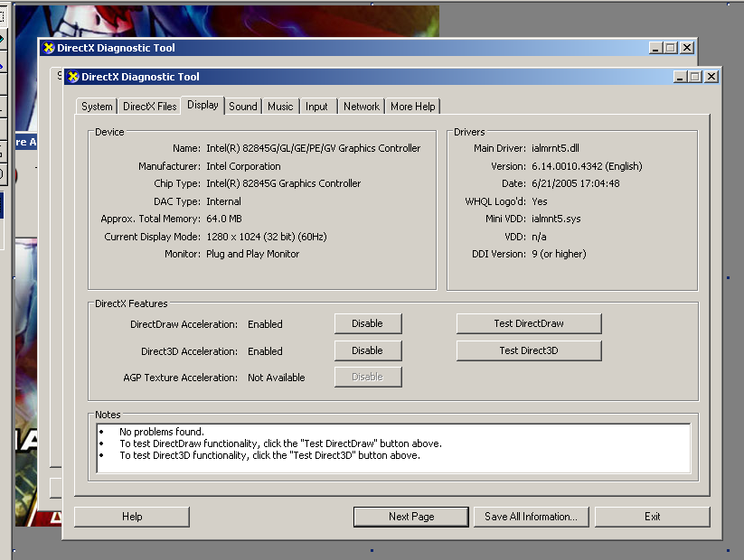The height and width of the screenshot is (560, 744).
Task: Click inside the Notes text box
Action: tap(392, 448)
